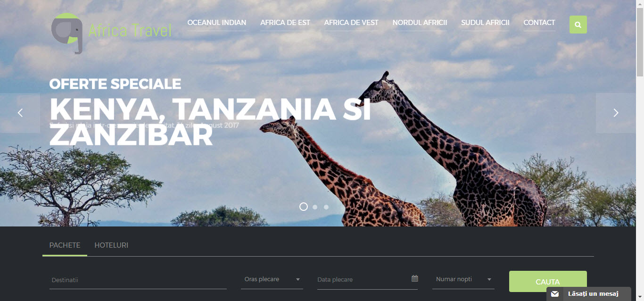Open the Africa de Est menu
The width and height of the screenshot is (644, 301).
(285, 23)
